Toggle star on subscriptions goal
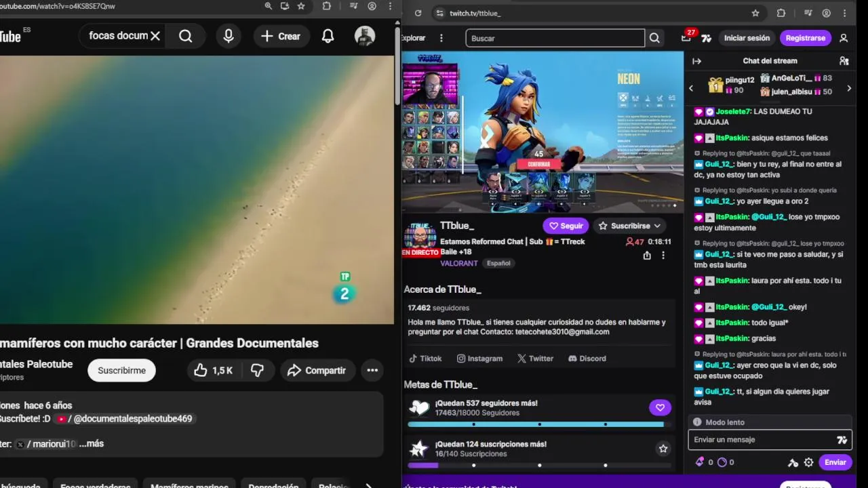This screenshot has height=488, width=868. coord(663,449)
